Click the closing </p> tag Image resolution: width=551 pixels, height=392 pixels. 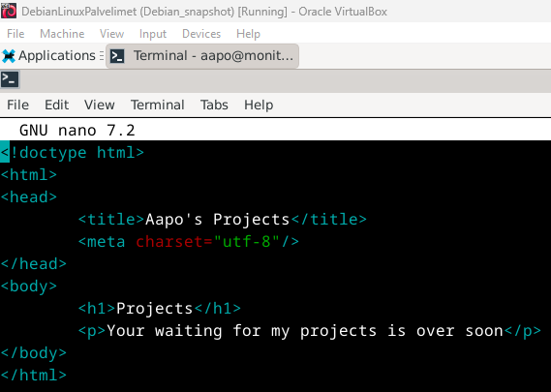(x=523, y=331)
